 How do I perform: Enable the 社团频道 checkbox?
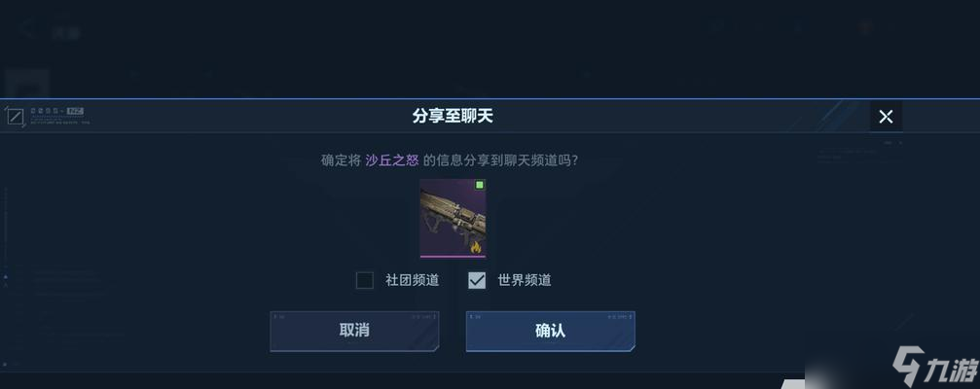pos(364,280)
